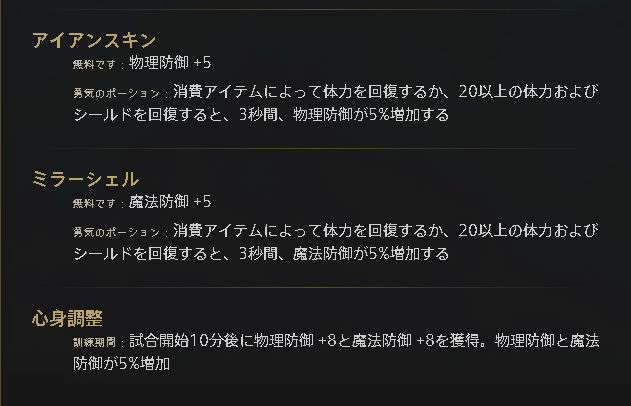Click 勇気のポーション label under アイアンスキン
Viewport: 631px width, 406px height.
point(117,93)
